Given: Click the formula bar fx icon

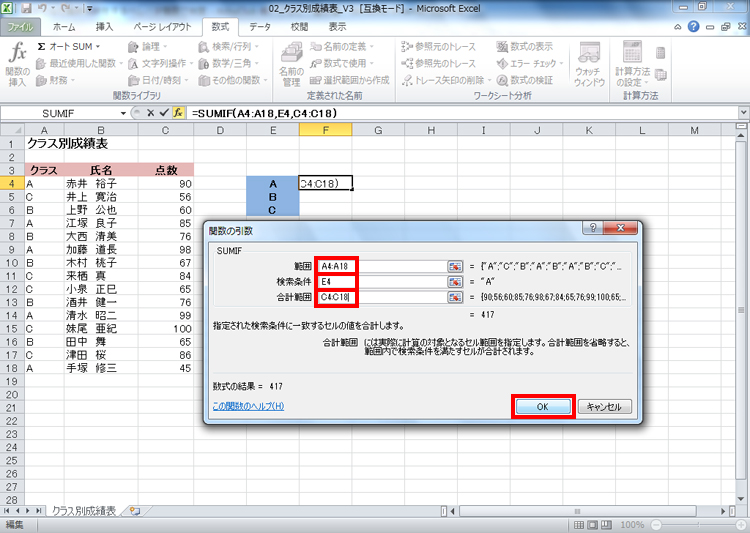Looking at the screenshot, I should click(178, 113).
